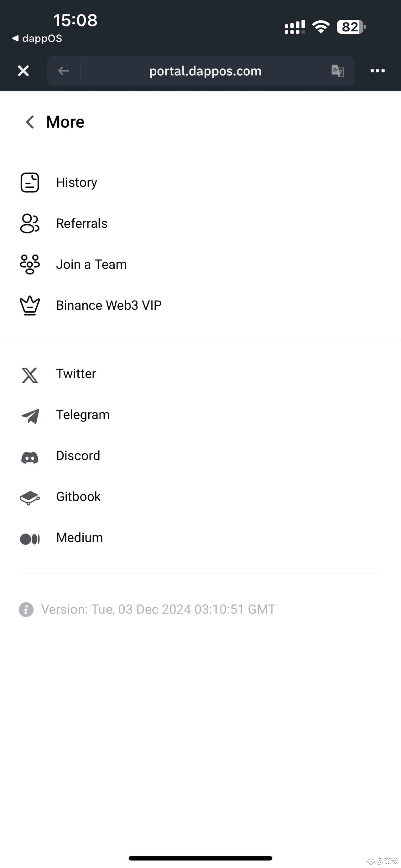Close the in-app browser with X

[23, 71]
